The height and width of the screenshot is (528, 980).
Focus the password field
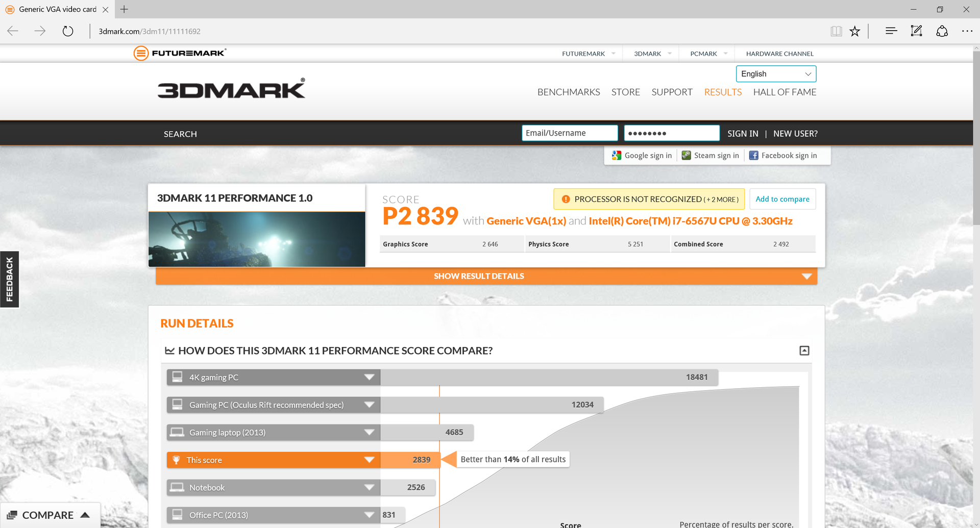(672, 133)
